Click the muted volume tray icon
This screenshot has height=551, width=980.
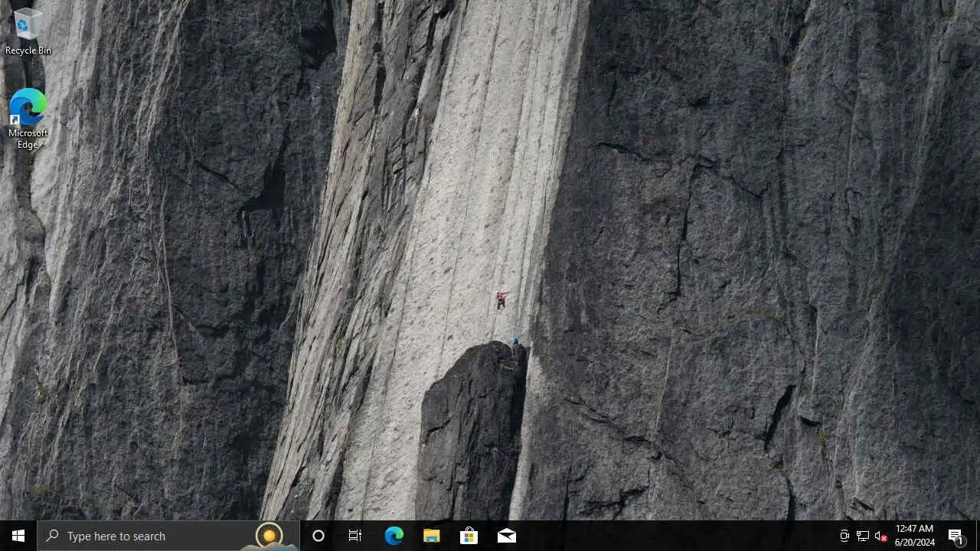pyautogui.click(x=880, y=536)
